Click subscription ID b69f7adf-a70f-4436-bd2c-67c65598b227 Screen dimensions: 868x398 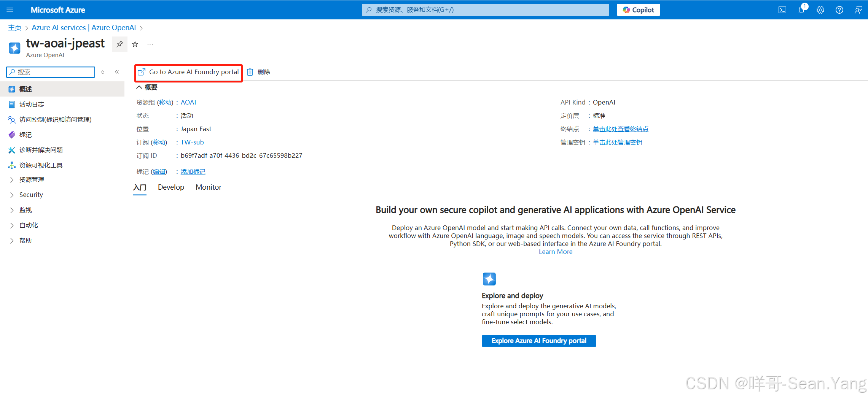point(241,155)
